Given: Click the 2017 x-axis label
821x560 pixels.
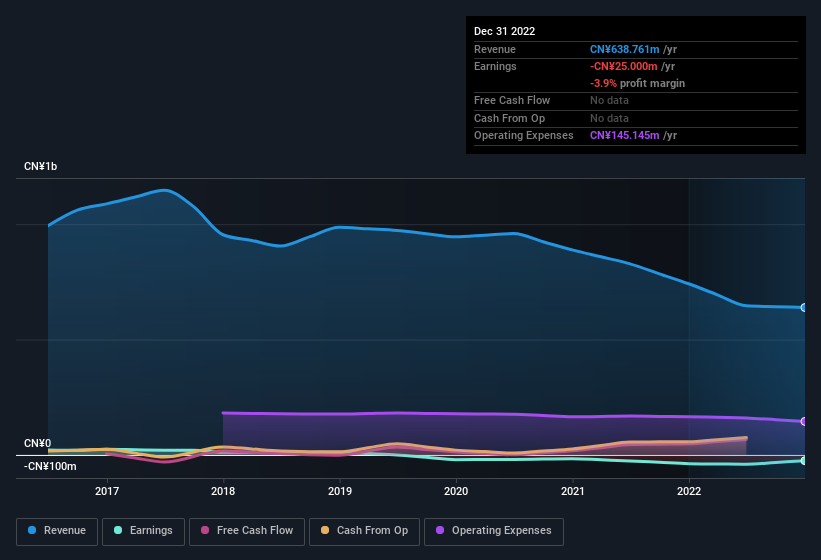Looking at the screenshot, I should [107, 491].
